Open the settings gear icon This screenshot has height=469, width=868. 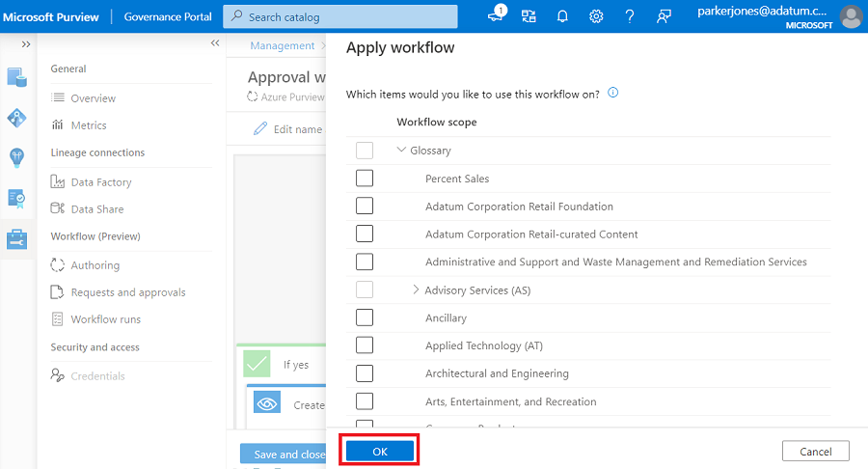click(596, 16)
